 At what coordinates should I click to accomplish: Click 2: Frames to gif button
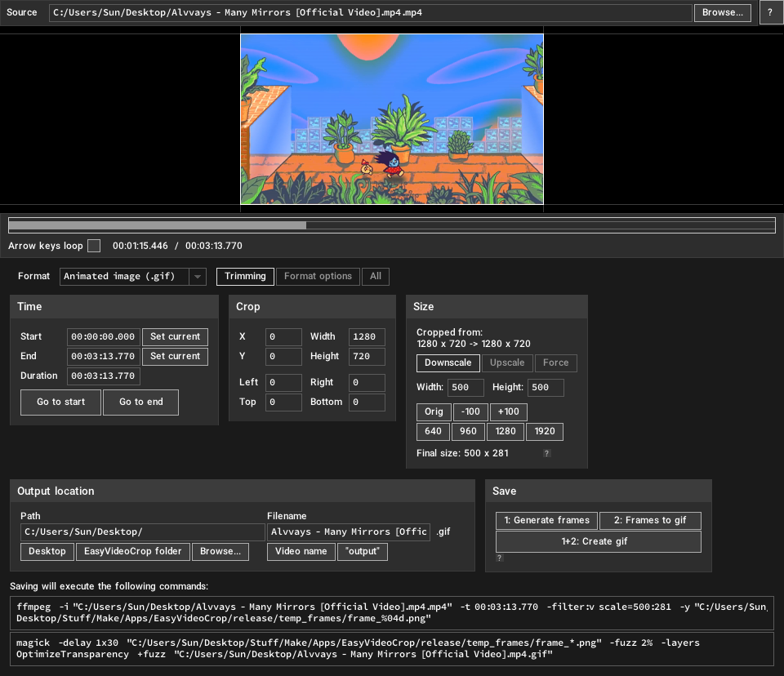[650, 521]
